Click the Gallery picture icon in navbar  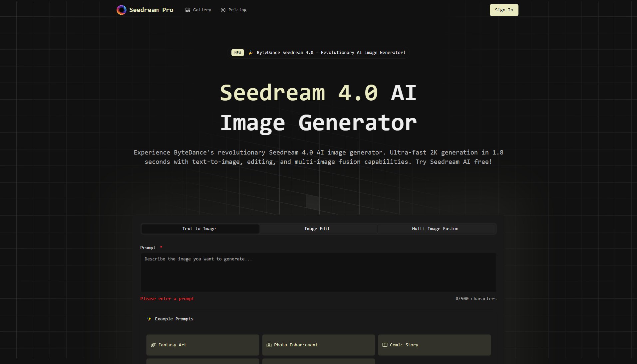click(188, 10)
